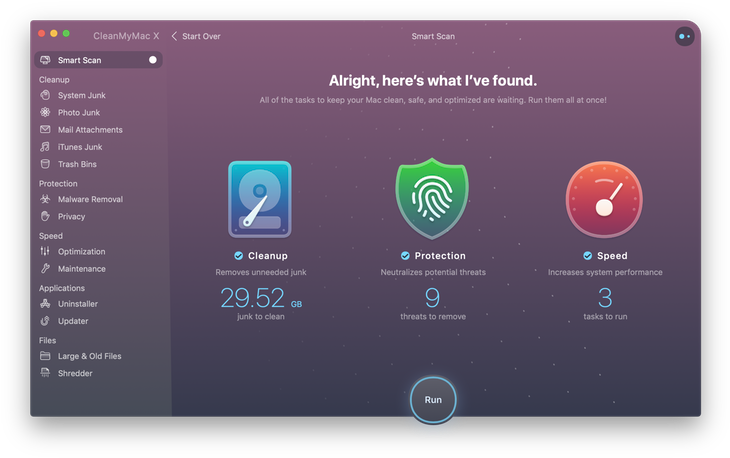The image size is (730, 458).
Task: Click the 29.52 GB junk value
Action: pyautogui.click(x=261, y=298)
